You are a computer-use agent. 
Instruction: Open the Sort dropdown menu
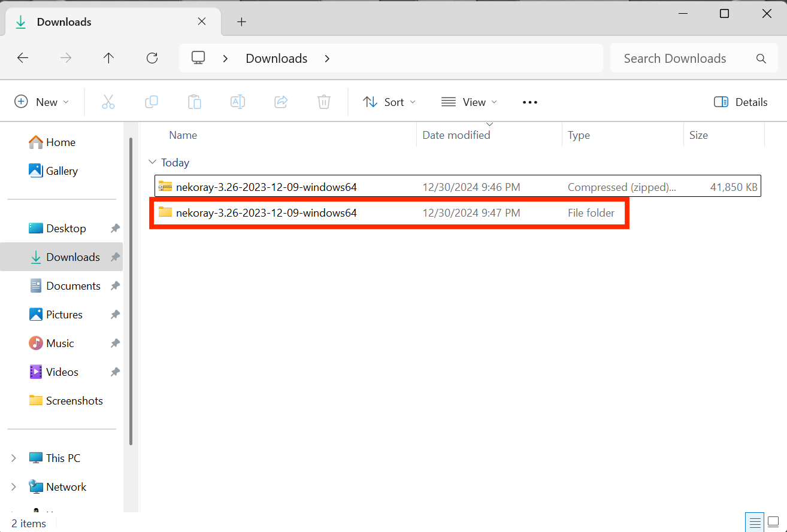click(x=389, y=102)
